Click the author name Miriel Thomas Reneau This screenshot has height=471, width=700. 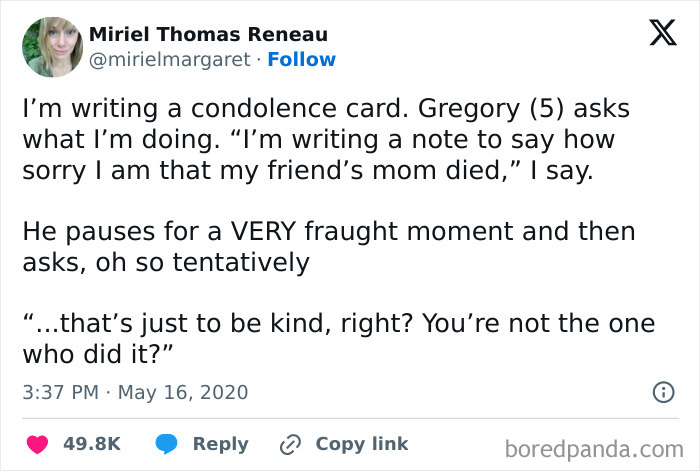pos(208,34)
